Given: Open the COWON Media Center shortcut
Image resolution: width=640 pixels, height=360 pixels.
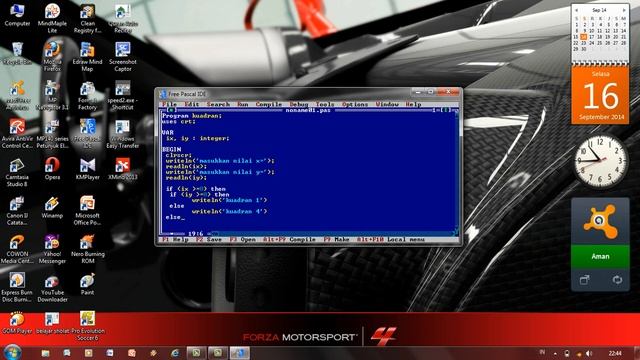Looking at the screenshot, I should point(17,249).
